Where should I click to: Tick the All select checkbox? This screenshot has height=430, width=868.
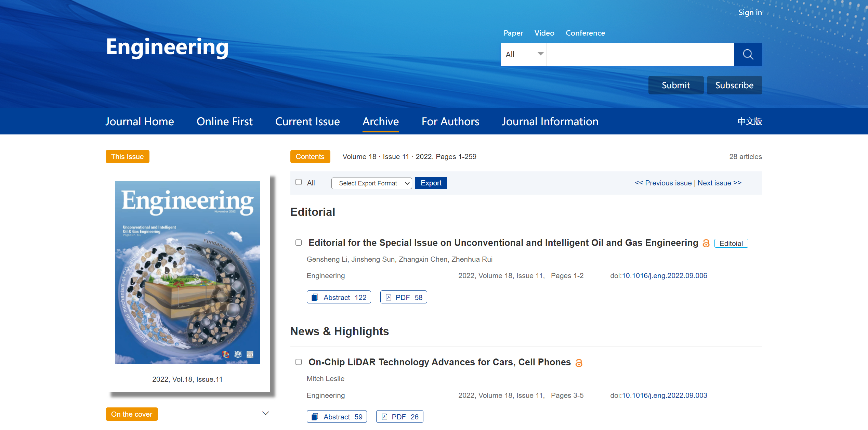click(299, 182)
